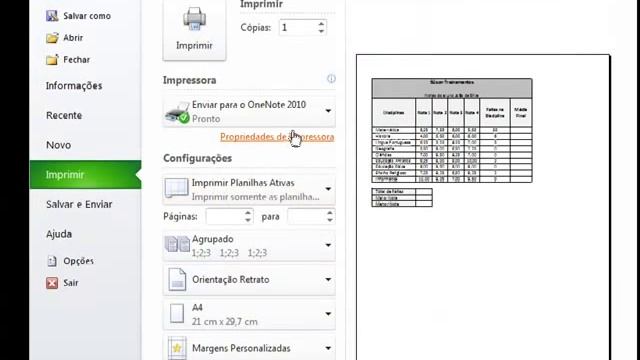Click the Opções page icon
This screenshot has height=360, width=640.
(52, 261)
